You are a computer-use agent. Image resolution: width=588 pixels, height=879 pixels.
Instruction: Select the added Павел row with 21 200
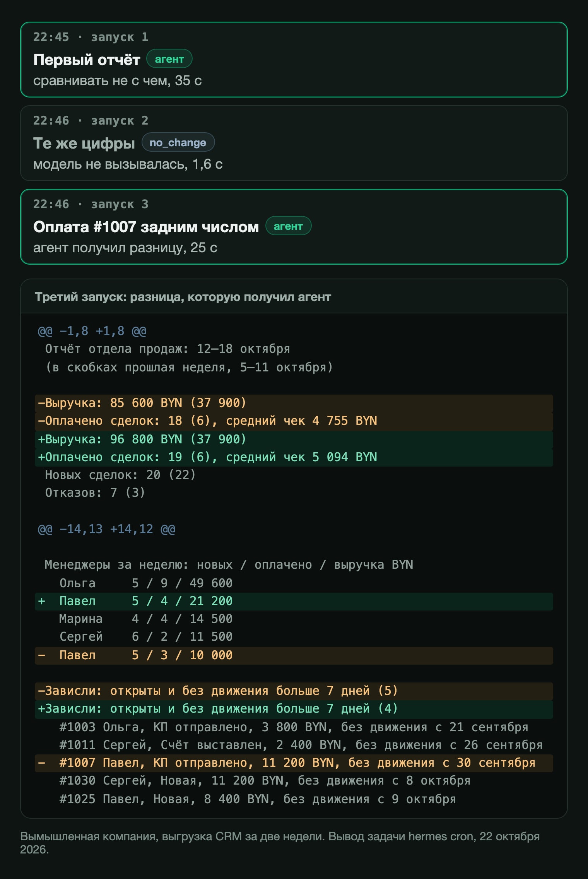click(x=294, y=601)
